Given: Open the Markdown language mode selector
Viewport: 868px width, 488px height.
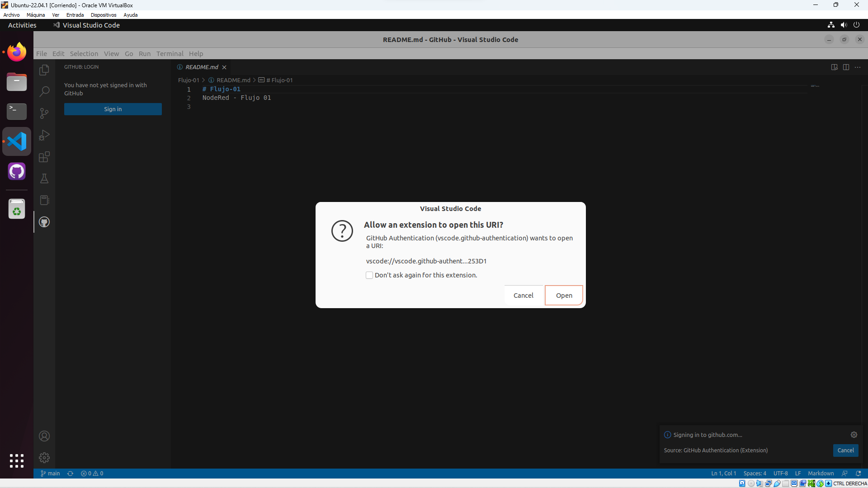Looking at the screenshot, I should 821,474.
